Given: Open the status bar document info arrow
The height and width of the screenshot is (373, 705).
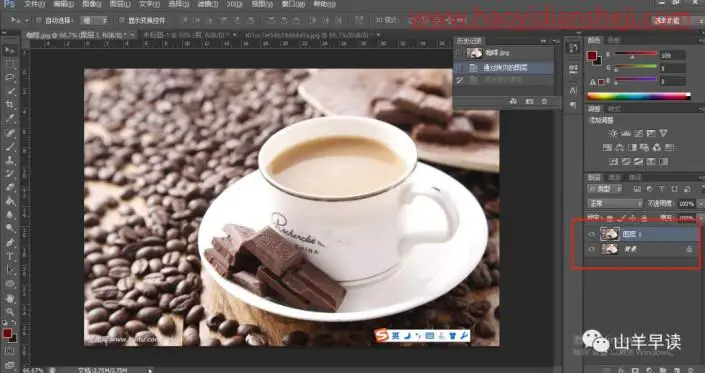Looking at the screenshot, I should click(150, 370).
